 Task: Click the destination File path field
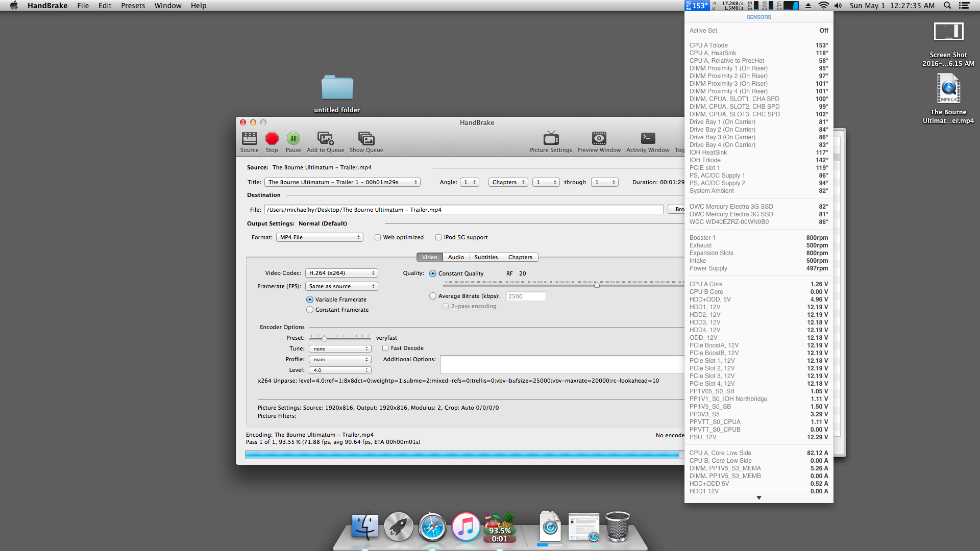(463, 210)
